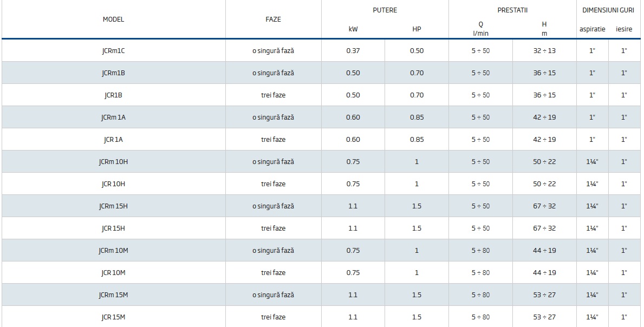Click the iesire sub-header
This screenshot has width=644, height=327.
click(624, 29)
